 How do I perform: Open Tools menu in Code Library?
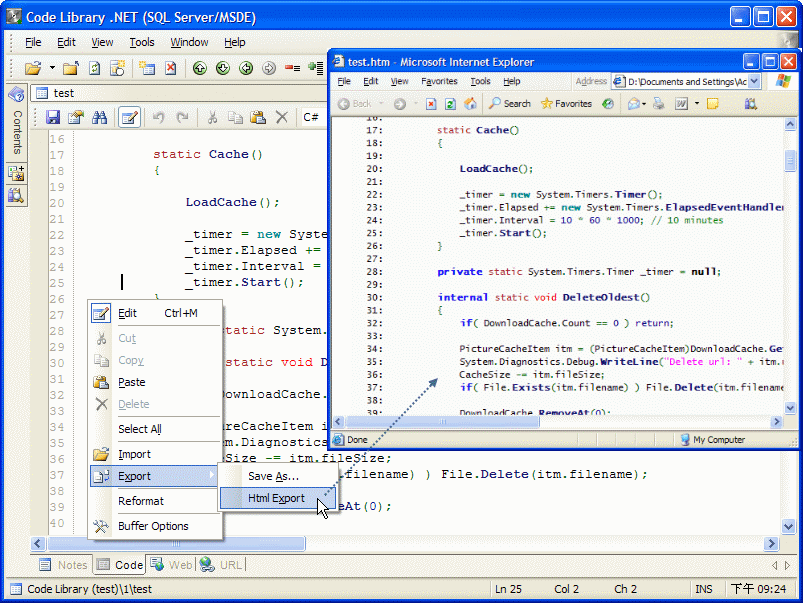[x=142, y=42]
